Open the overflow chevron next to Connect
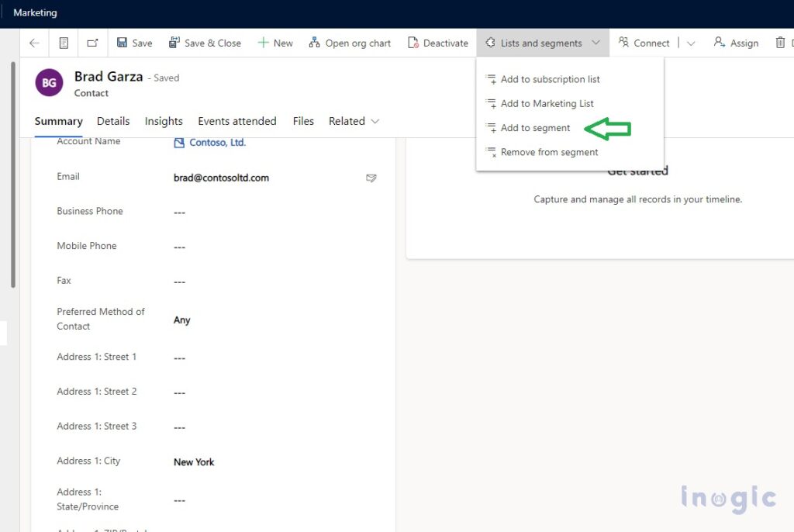This screenshot has height=532, width=794. [x=691, y=43]
